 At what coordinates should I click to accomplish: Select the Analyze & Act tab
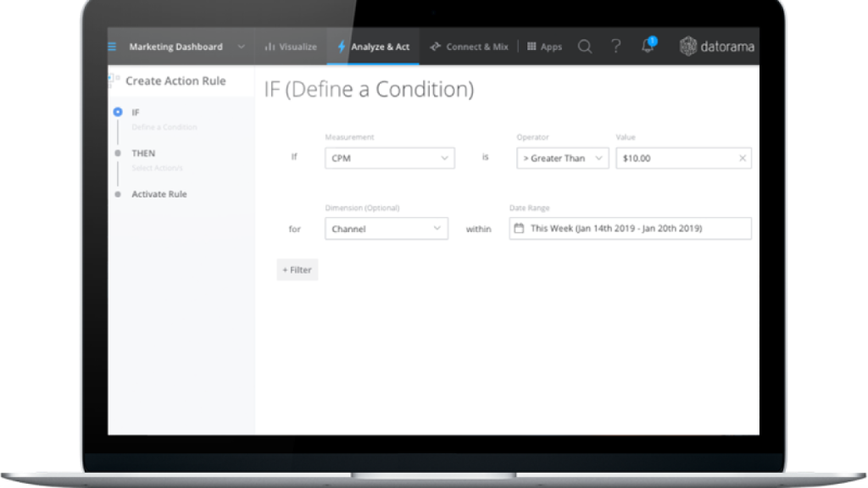(x=373, y=47)
